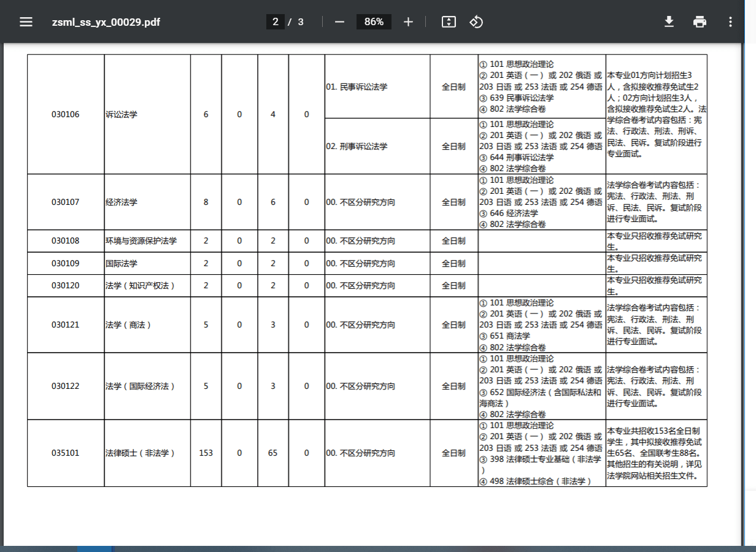Click the zsml_ss_yx_00029.pdf file title
The width and height of the screenshot is (756, 552).
click(106, 22)
